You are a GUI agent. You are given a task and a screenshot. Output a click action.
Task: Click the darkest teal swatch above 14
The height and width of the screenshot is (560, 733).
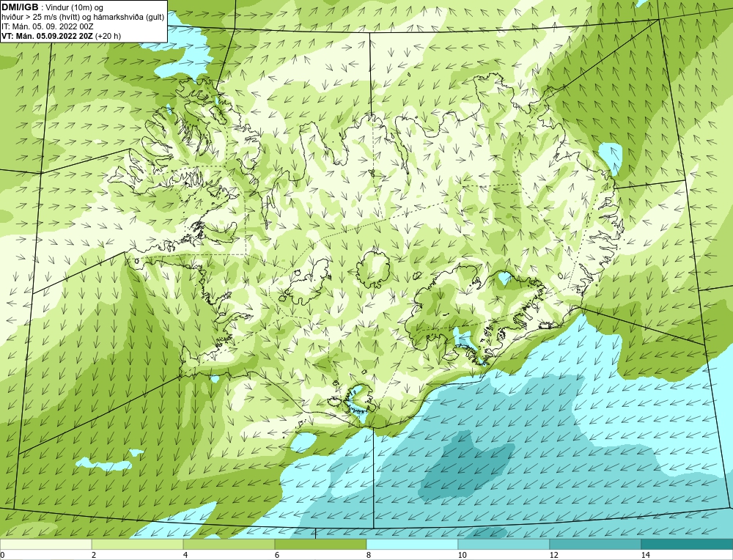click(688, 544)
